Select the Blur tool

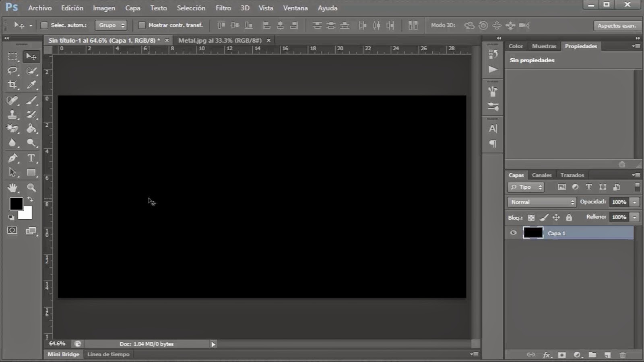point(12,143)
